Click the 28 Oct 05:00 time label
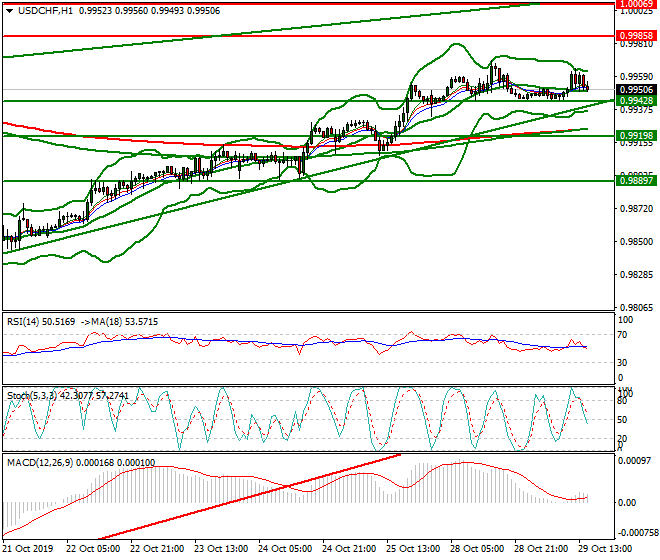This screenshot has width=660, height=560. click(x=477, y=549)
